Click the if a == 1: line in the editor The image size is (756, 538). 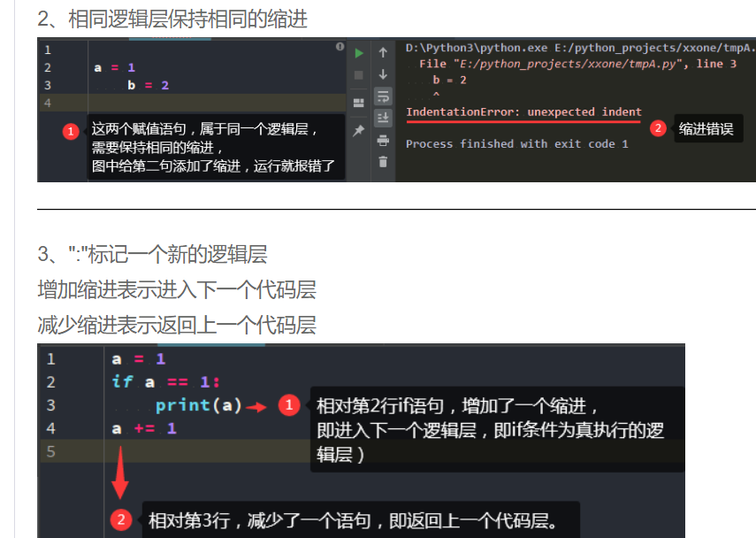(x=166, y=382)
